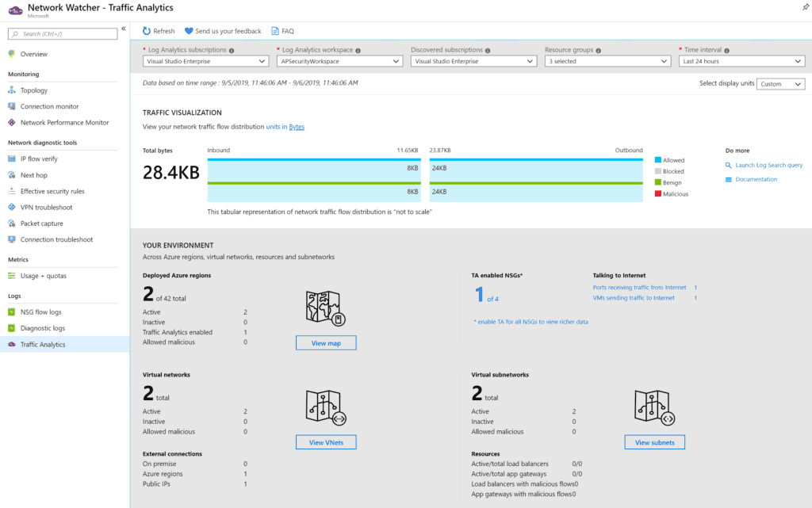This screenshot has height=508, width=812.
Task: Click enable TA for all NSGs link
Action: pyautogui.click(x=532, y=321)
